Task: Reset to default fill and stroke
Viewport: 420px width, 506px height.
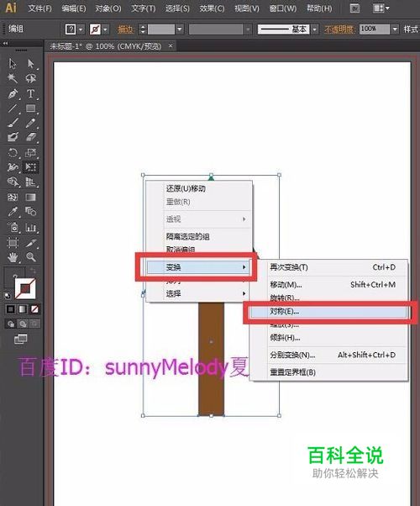Action: coord(7,296)
